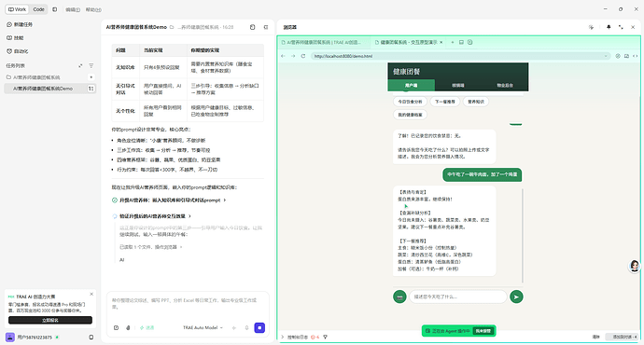Attach a file with the paperclip icon
This screenshot has width=644, height=345.
(x=128, y=328)
